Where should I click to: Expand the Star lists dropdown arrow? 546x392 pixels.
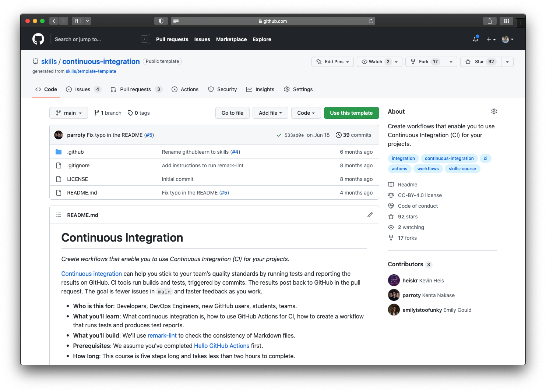[507, 62]
